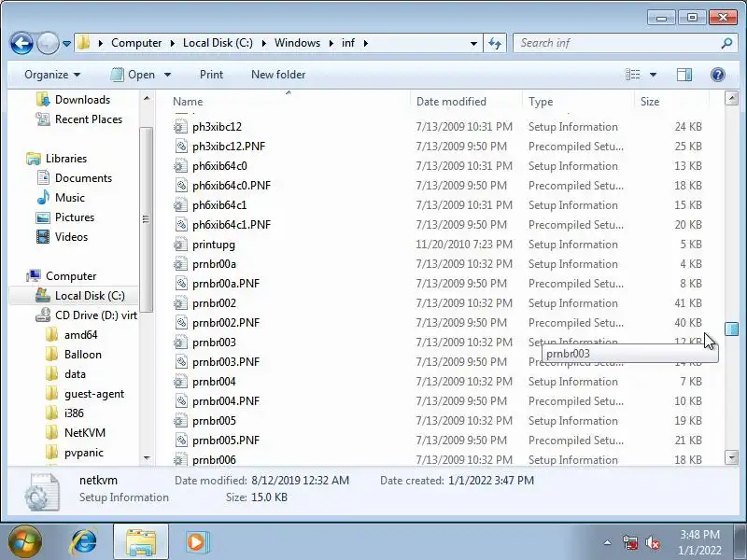This screenshot has width=747, height=560.
Task: Open the Pictures library
Action: pos(75,217)
